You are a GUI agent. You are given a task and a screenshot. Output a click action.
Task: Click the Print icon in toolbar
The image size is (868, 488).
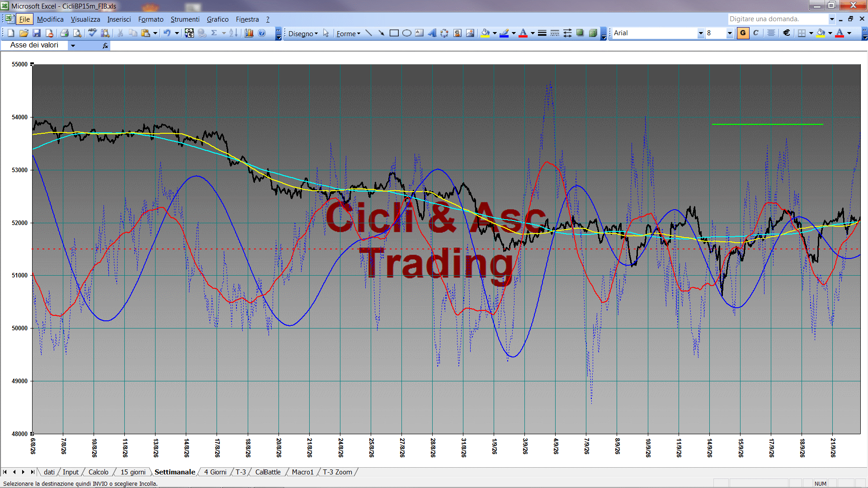[x=64, y=33]
